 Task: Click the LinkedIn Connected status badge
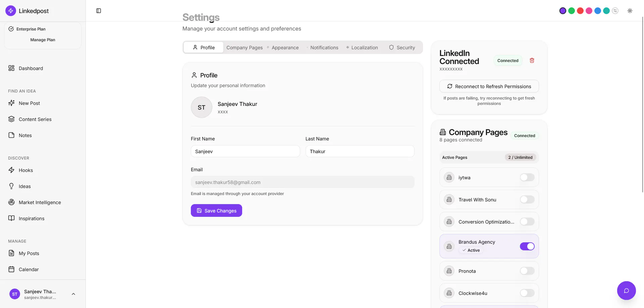point(508,60)
